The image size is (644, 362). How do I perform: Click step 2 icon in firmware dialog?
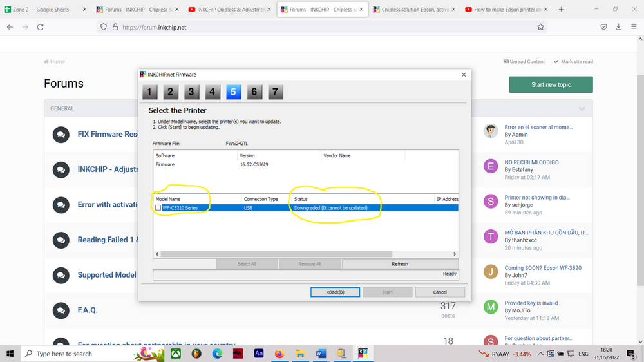pos(171,92)
